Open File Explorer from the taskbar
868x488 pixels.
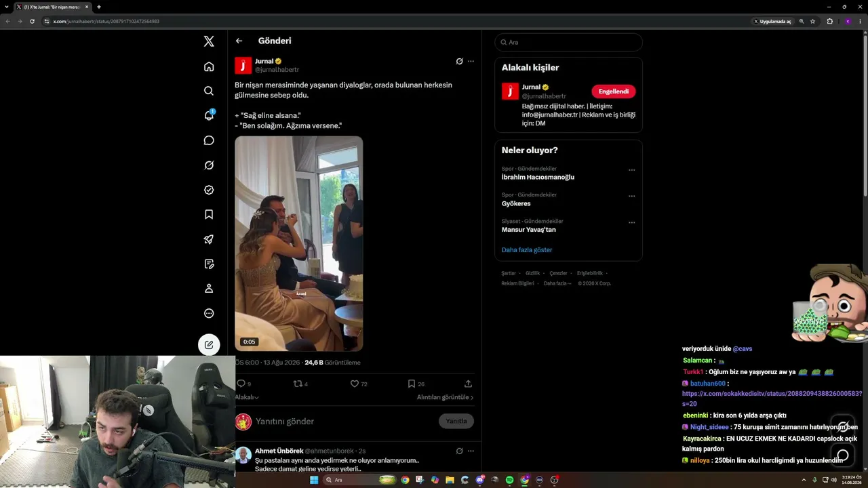point(450,480)
